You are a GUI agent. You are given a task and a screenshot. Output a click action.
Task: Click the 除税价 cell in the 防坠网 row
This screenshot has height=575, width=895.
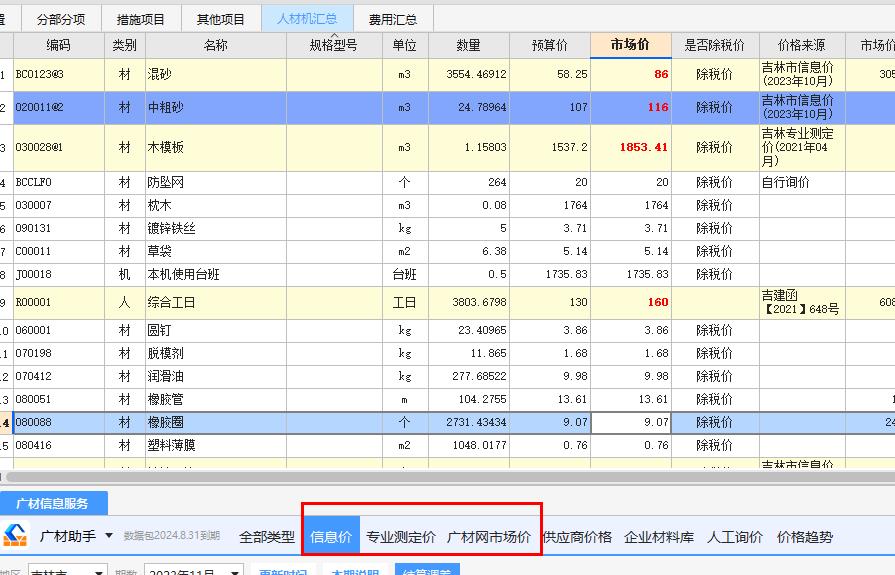tap(715, 182)
